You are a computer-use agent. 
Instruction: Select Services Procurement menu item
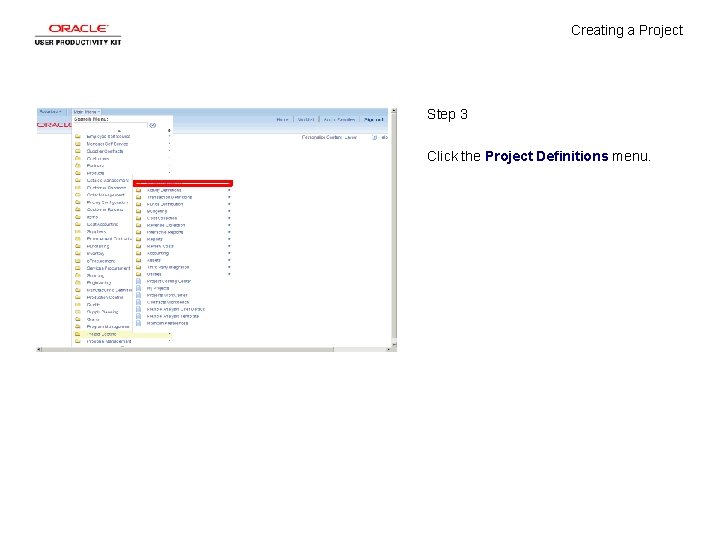(108, 268)
